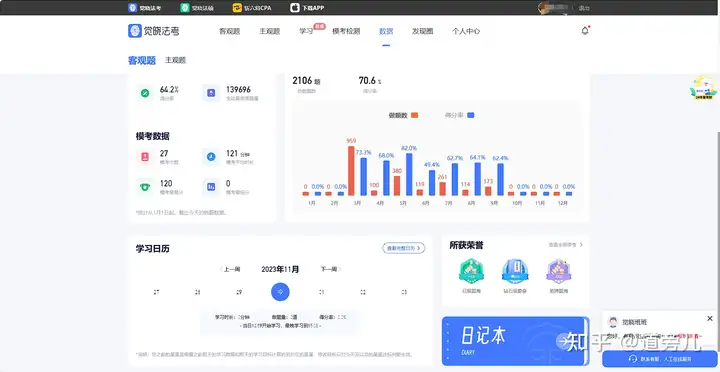Click the bar-chart icon beside the 0 score

point(211,187)
